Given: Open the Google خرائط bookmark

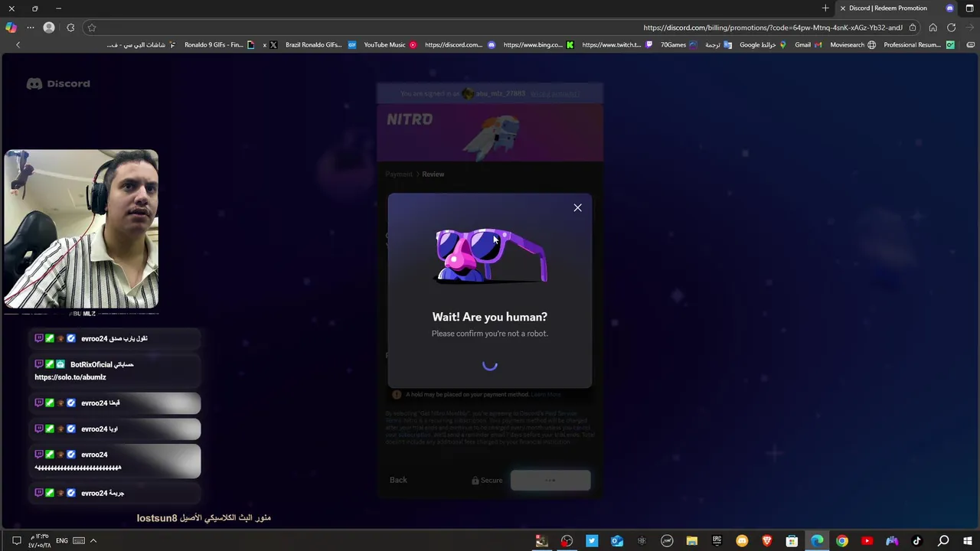Looking at the screenshot, I should (x=763, y=45).
